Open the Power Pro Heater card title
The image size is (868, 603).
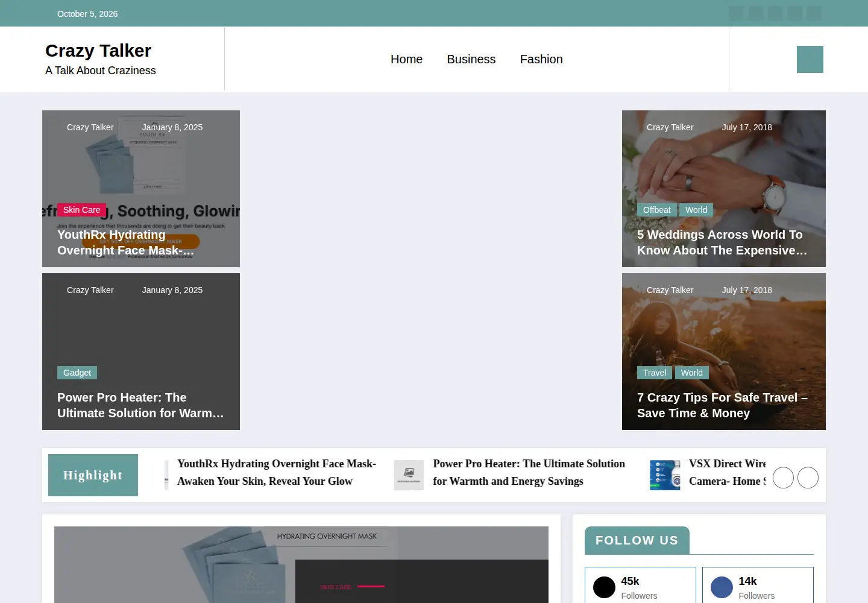click(140, 405)
